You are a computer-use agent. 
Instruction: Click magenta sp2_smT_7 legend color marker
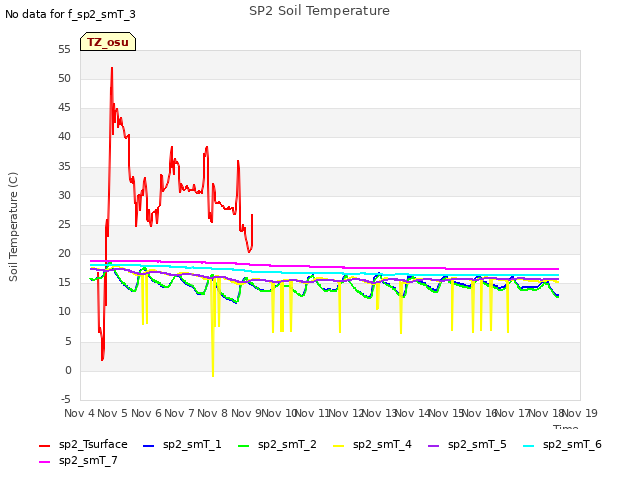[44, 462]
